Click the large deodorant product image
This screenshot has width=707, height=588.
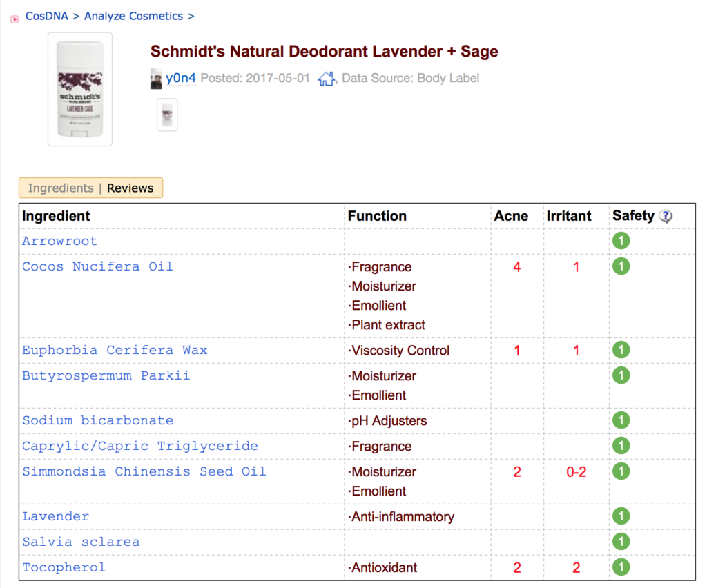click(x=80, y=89)
